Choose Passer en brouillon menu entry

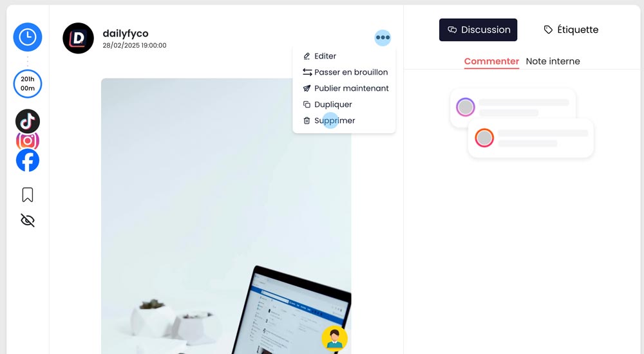point(344,72)
